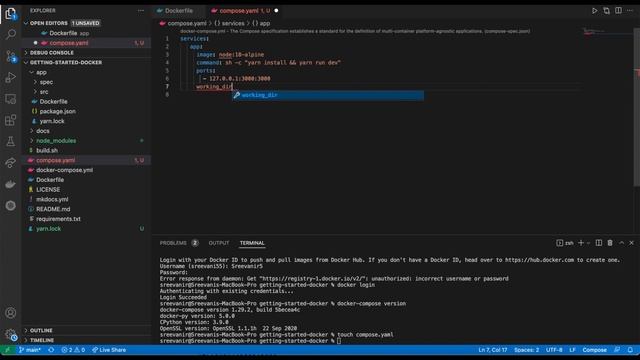Viewport: 640px width, 360px height.
Task: Click Live Share in the status bar
Action: click(x=109, y=350)
